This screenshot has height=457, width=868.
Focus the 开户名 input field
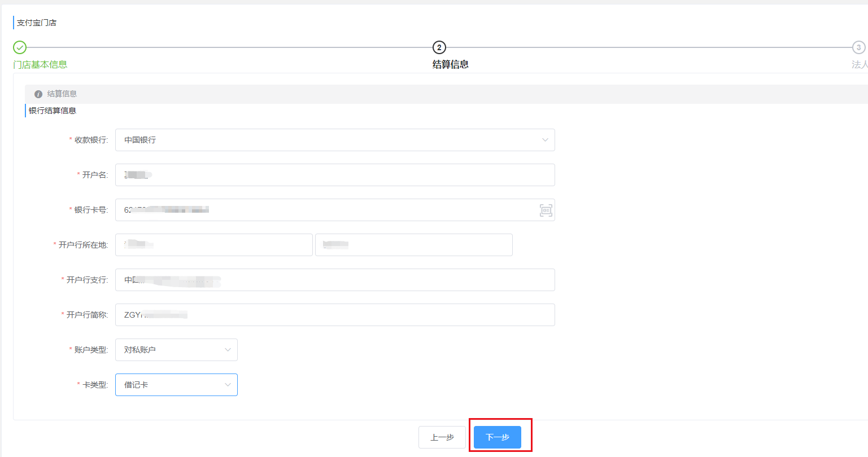(x=335, y=175)
